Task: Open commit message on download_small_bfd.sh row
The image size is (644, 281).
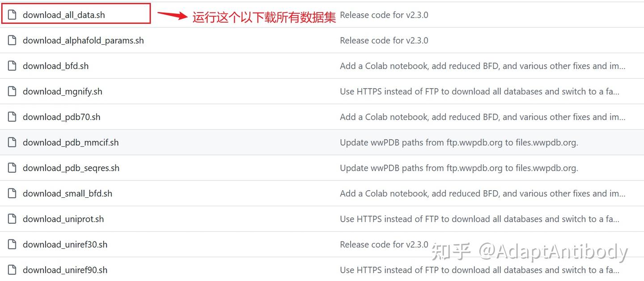Action: point(483,193)
